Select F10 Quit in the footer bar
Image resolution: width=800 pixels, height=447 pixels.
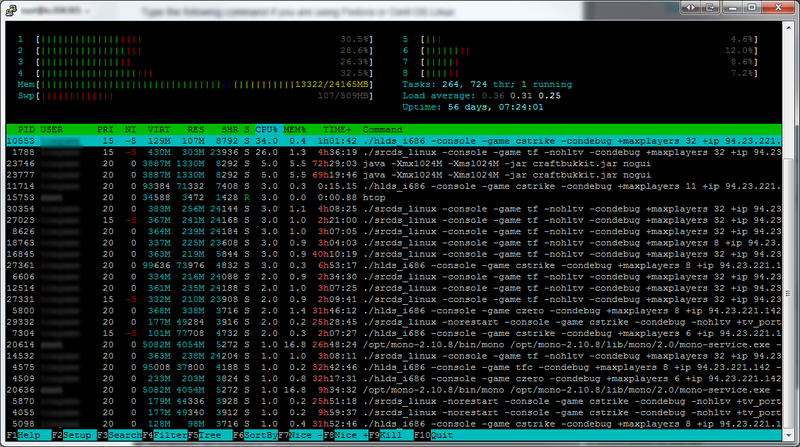point(434,435)
